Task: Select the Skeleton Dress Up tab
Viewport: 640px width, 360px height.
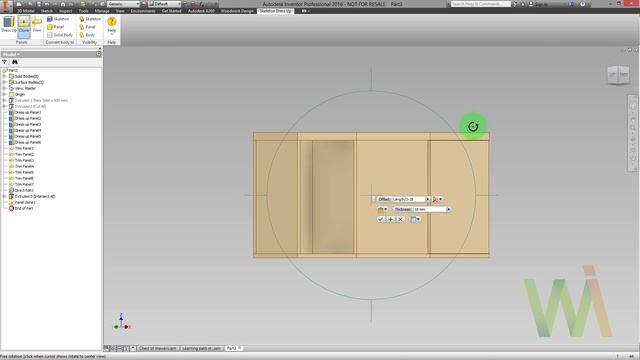Action: click(x=276, y=11)
